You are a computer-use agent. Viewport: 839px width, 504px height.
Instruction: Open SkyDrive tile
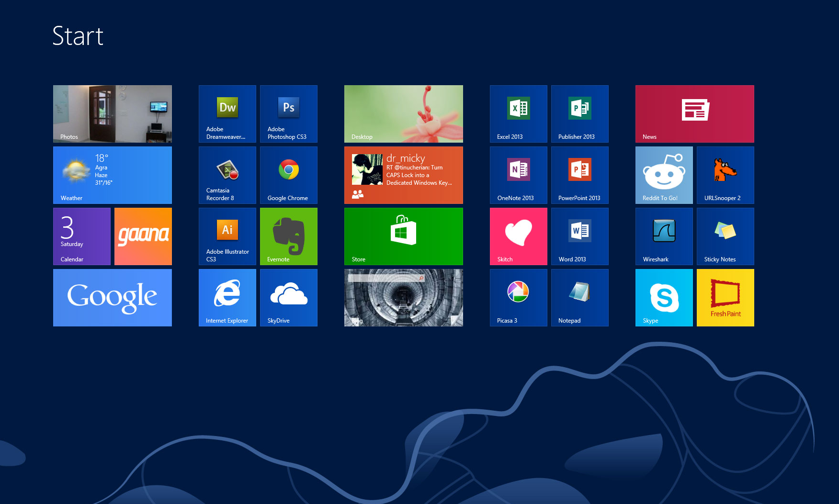pyautogui.click(x=289, y=298)
